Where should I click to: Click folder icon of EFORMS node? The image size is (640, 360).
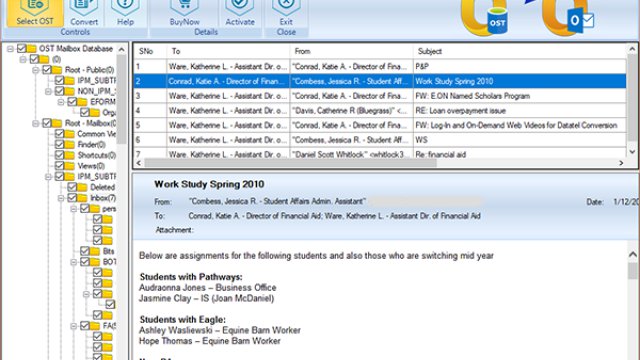(x=82, y=102)
